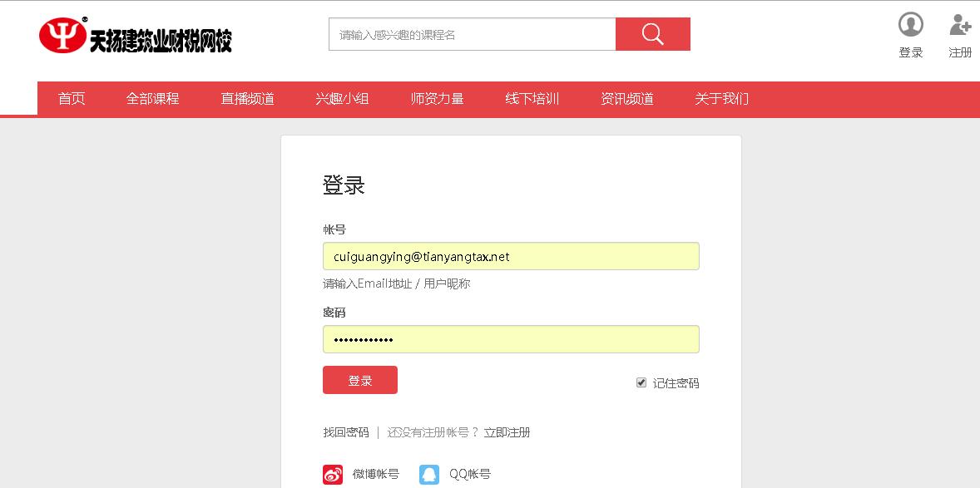Screen dimensions: 980x488
Task: Select the 线下培训 navigation item
Action: (x=532, y=99)
